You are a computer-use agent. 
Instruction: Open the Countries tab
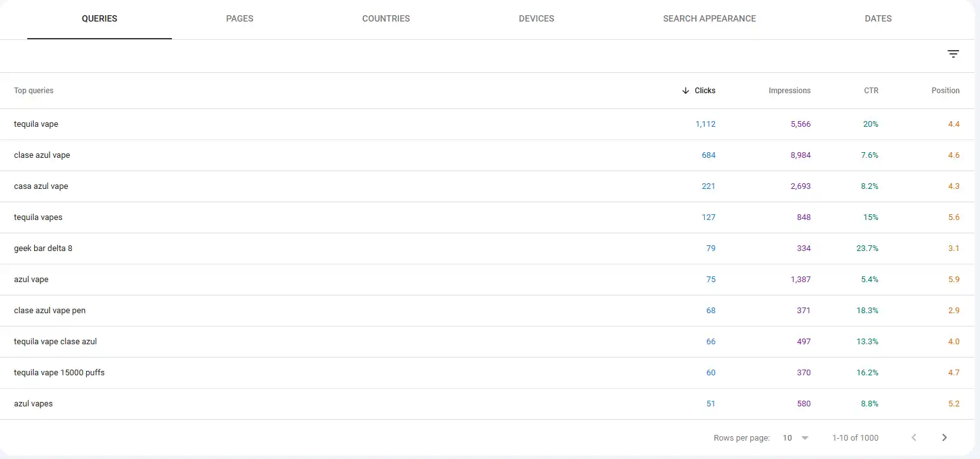[386, 19]
